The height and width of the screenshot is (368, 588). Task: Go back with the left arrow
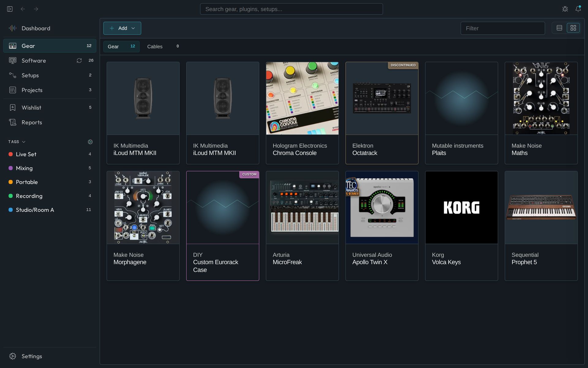[x=23, y=9]
